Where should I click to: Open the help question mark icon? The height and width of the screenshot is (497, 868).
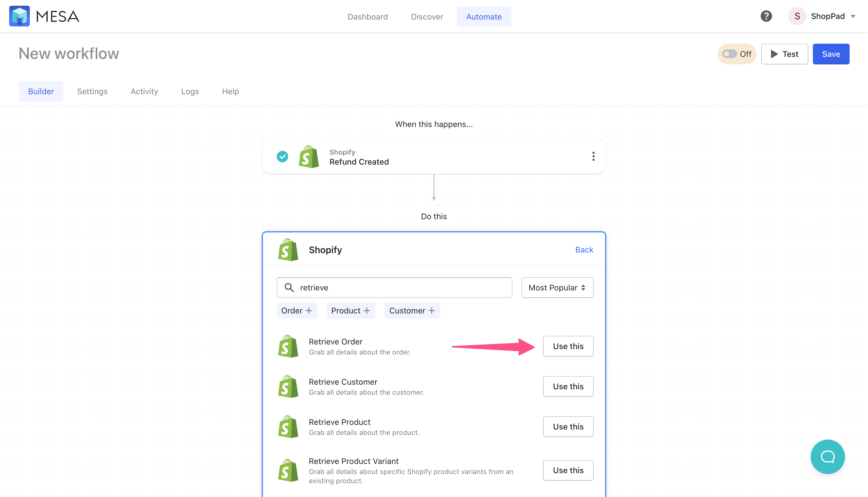(766, 16)
